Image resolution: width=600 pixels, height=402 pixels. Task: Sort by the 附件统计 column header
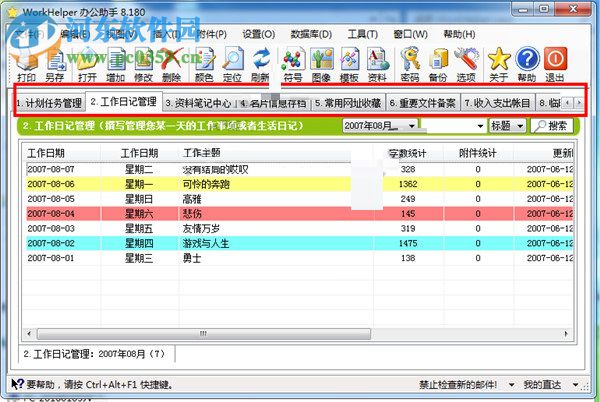pos(478,153)
